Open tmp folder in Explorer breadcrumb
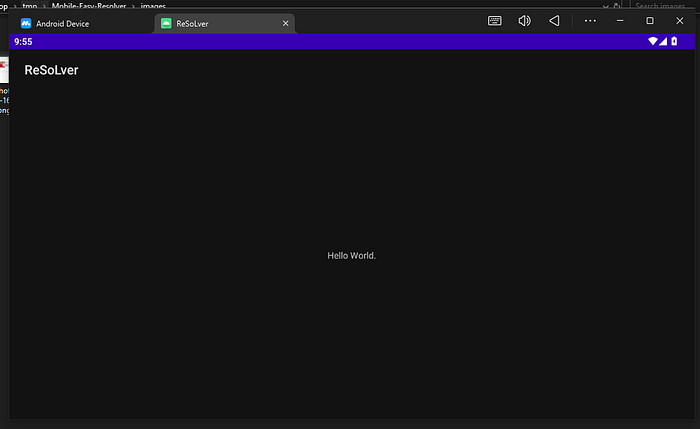 pyautogui.click(x=29, y=6)
